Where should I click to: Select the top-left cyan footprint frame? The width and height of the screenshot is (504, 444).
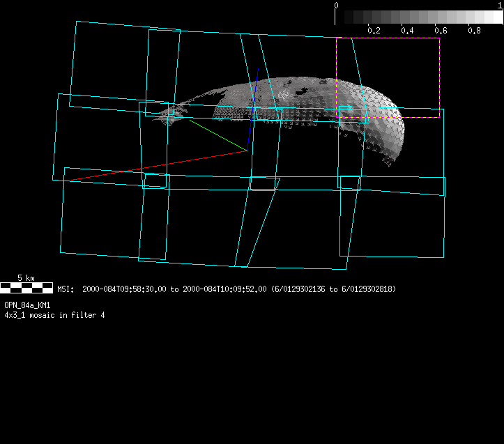coord(75,63)
